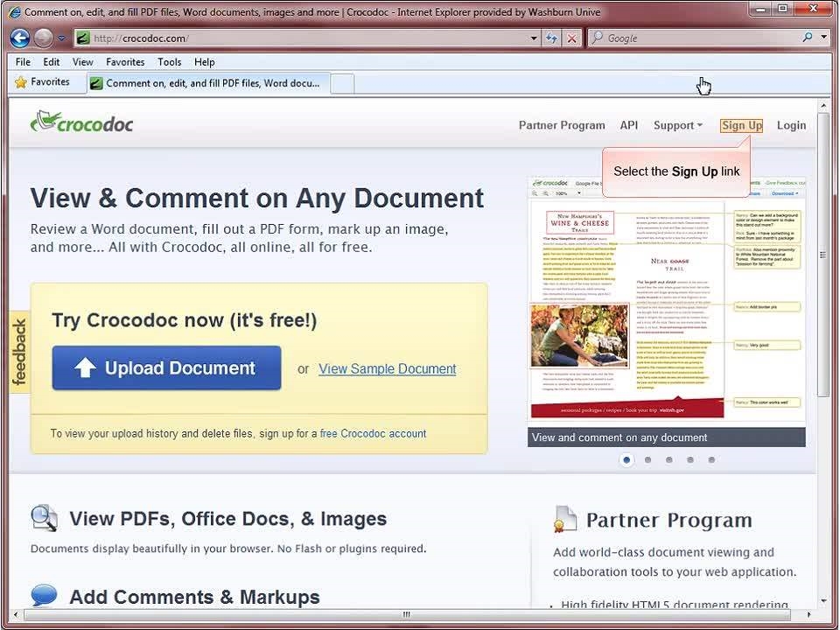This screenshot has width=840, height=630.
Task: Click the Try Crocodoc now heading
Action: [185, 320]
